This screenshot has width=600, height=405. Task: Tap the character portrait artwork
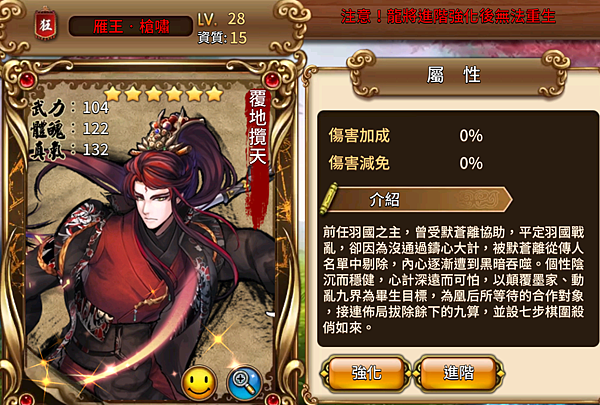pos(151,245)
